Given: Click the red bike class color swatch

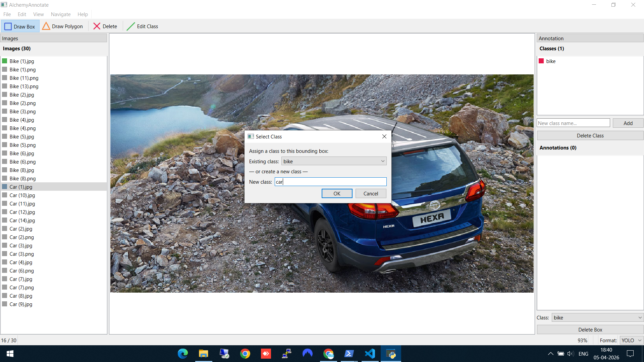Looking at the screenshot, I should click(541, 61).
